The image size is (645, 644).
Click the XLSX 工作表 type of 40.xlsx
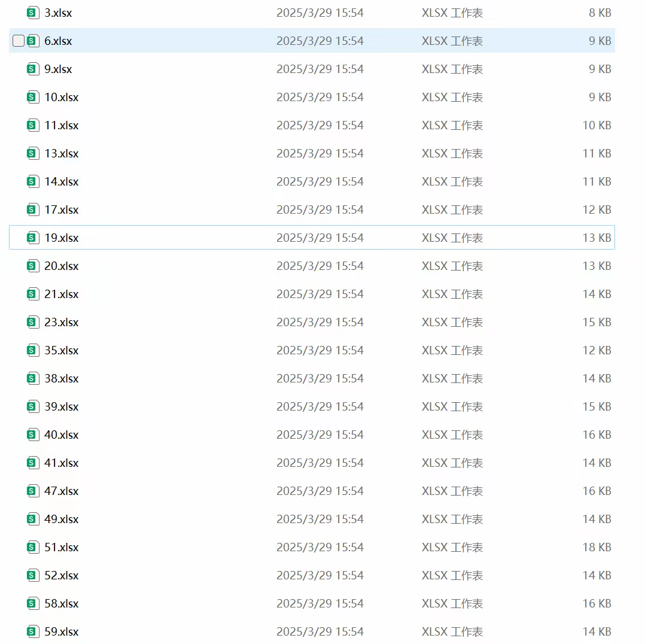coord(452,435)
